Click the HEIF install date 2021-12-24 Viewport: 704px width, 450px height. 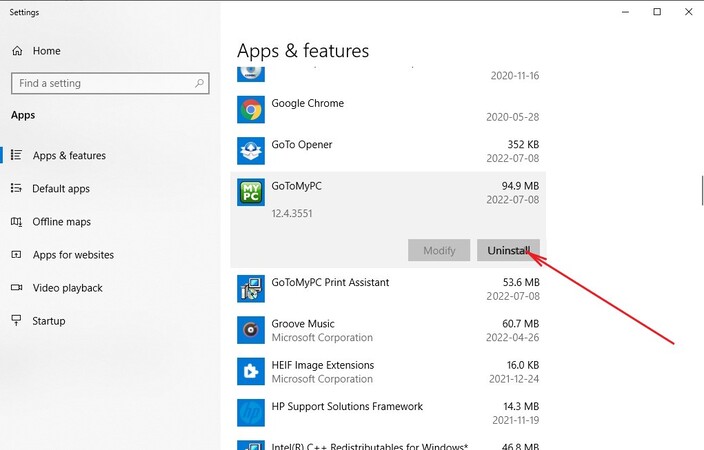(514, 379)
